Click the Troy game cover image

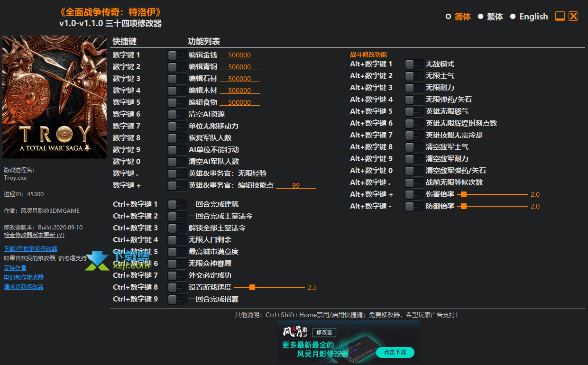coord(55,97)
